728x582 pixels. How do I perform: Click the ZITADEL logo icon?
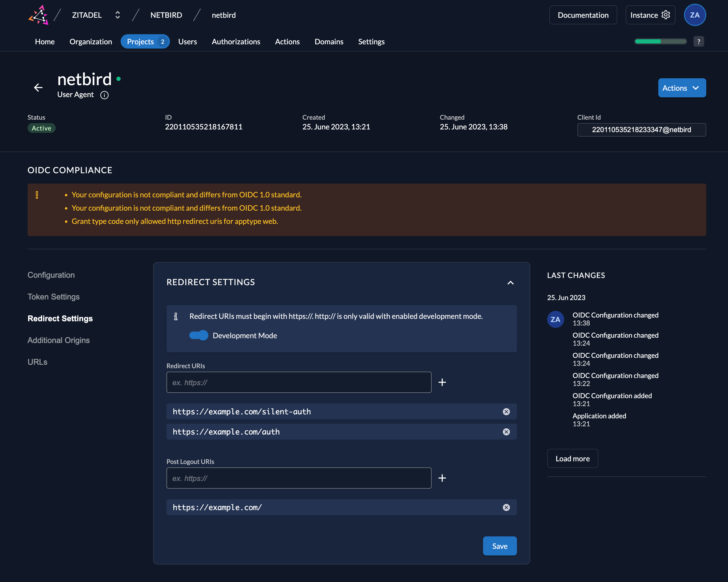(38, 15)
